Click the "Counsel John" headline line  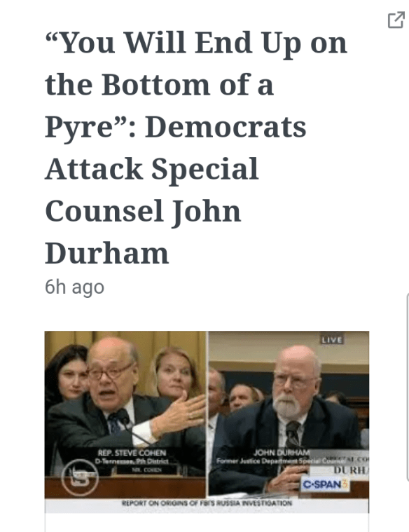coord(143,211)
